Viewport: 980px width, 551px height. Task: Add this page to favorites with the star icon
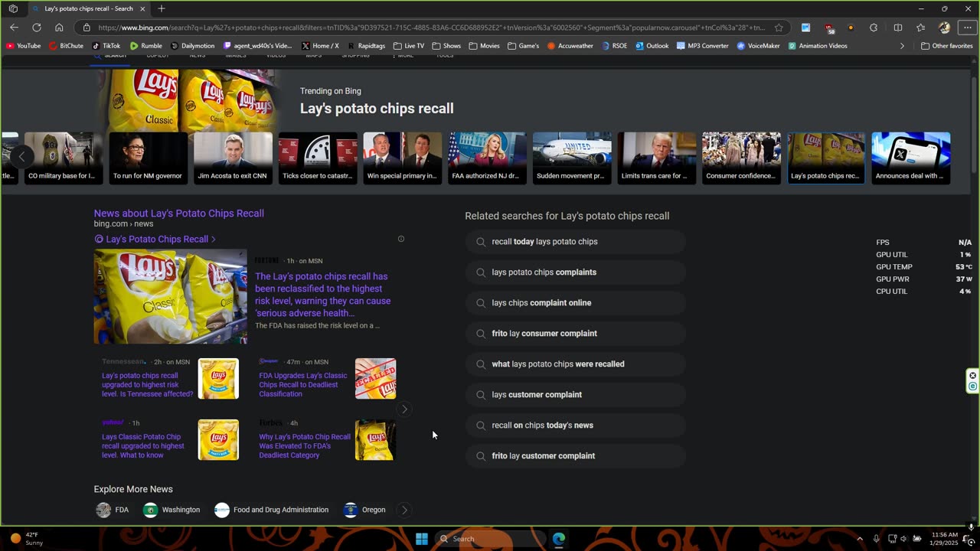[779, 28]
